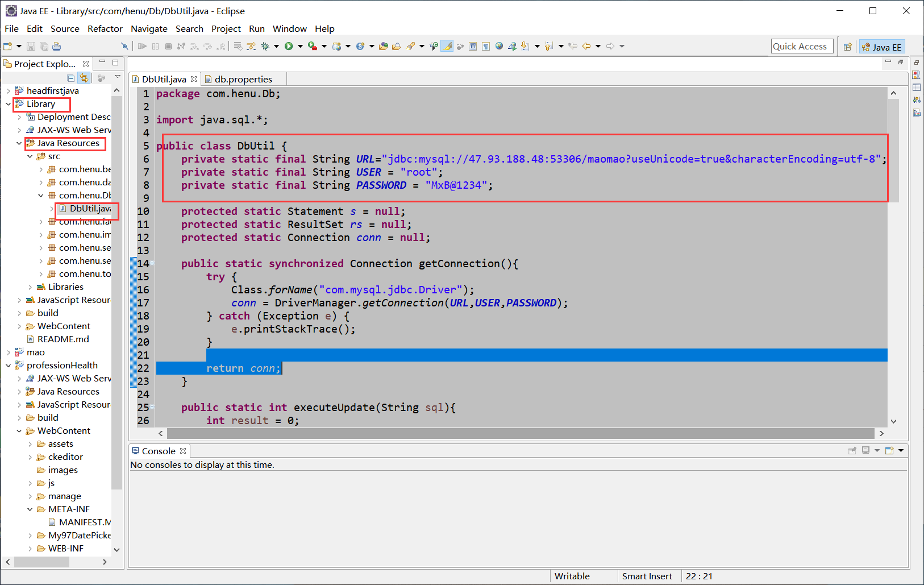This screenshot has height=585, width=924.
Task: Minimize the Project Explorer panel
Action: [102, 62]
